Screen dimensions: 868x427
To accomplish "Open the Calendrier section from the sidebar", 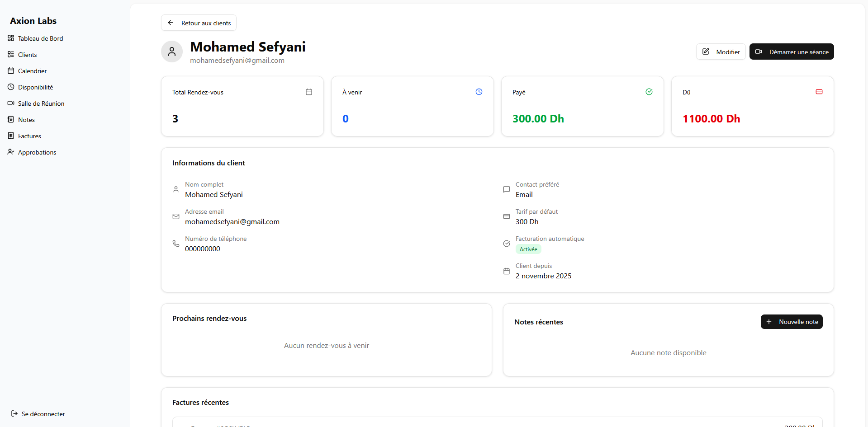I will coord(32,71).
